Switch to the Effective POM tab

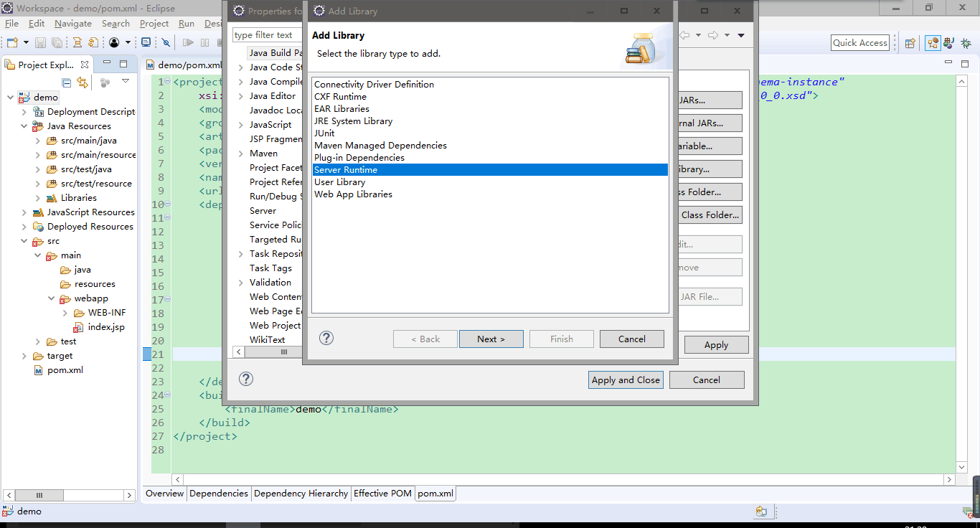point(382,494)
